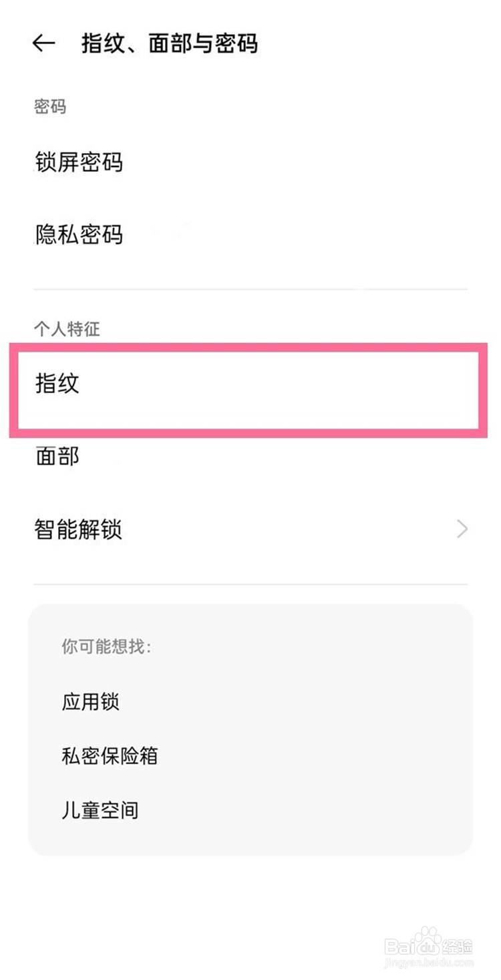Open the 隐私密码 settings entry

78,235
